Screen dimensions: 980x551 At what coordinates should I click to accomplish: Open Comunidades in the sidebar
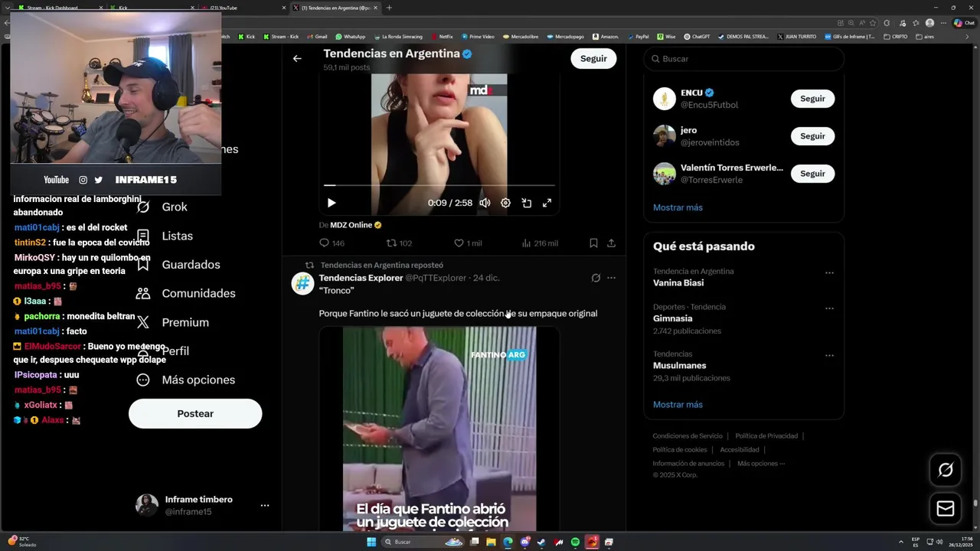coord(185,294)
